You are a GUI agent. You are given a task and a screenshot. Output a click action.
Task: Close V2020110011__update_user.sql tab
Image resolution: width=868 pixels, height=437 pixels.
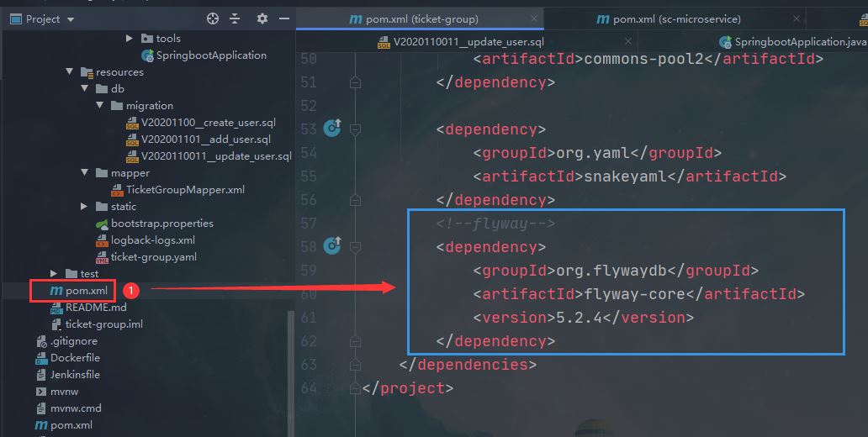click(628, 41)
